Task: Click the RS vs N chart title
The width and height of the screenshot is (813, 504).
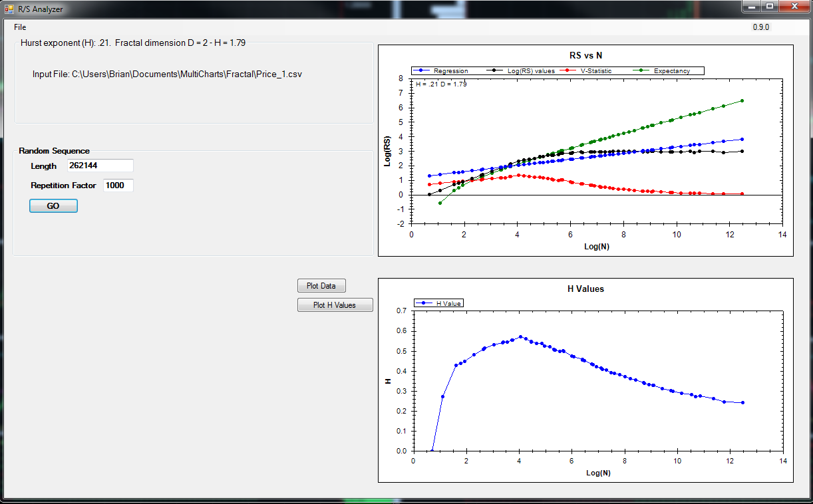Action: pos(585,55)
